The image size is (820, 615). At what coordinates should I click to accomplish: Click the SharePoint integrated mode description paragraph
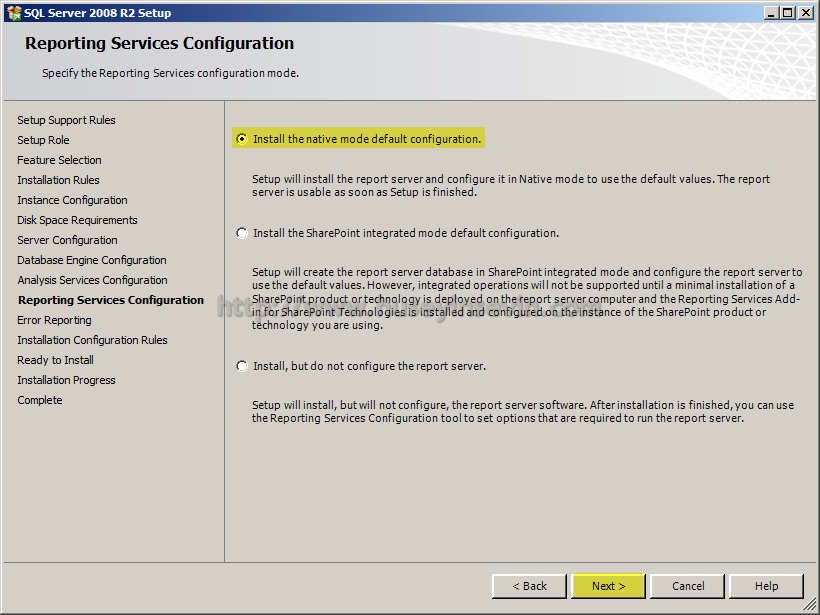tap(527, 299)
